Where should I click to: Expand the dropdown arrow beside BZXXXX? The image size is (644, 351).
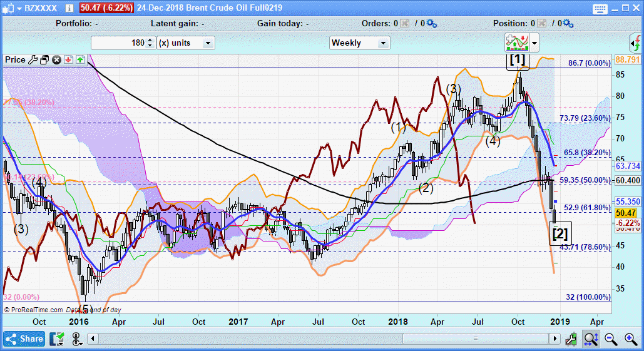tap(19, 9)
